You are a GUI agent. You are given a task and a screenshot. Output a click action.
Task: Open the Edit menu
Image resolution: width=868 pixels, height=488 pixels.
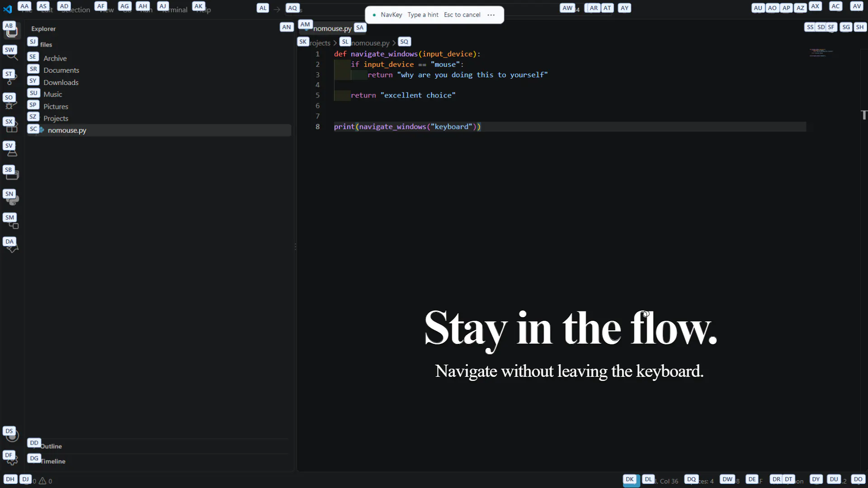tap(47, 9)
